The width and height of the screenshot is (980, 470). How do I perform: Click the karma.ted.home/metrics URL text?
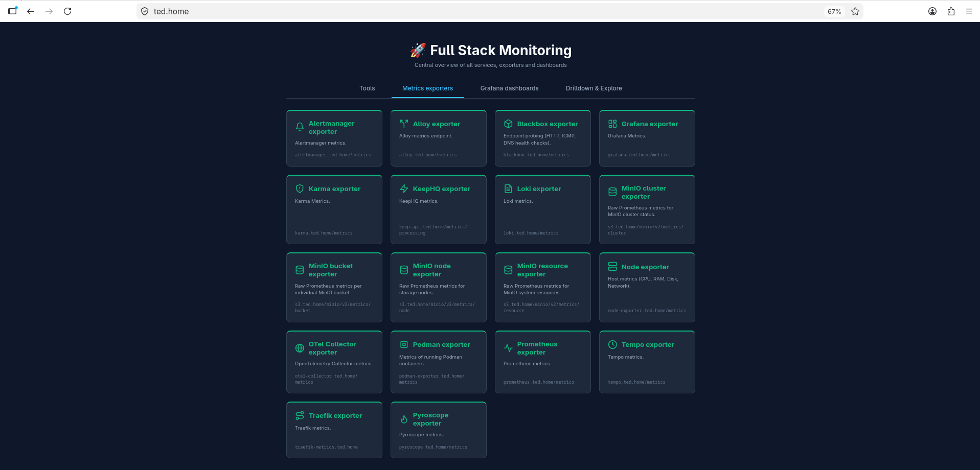pos(324,233)
